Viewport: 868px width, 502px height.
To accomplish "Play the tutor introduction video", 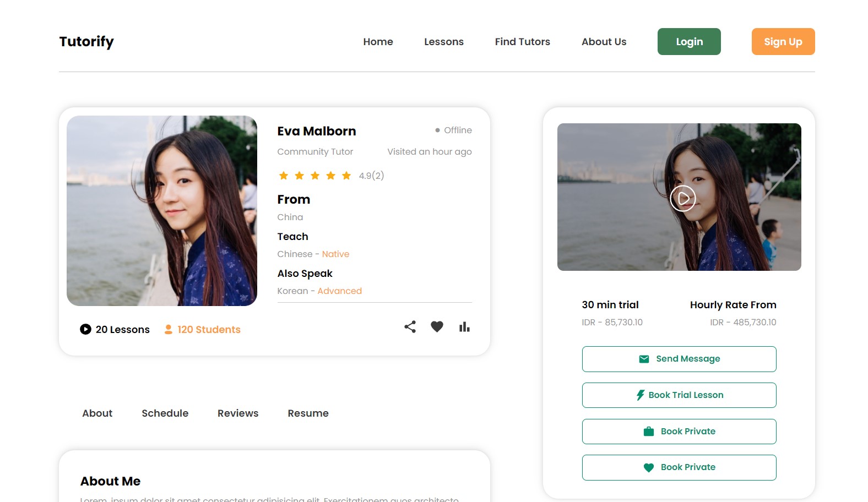I will click(683, 198).
